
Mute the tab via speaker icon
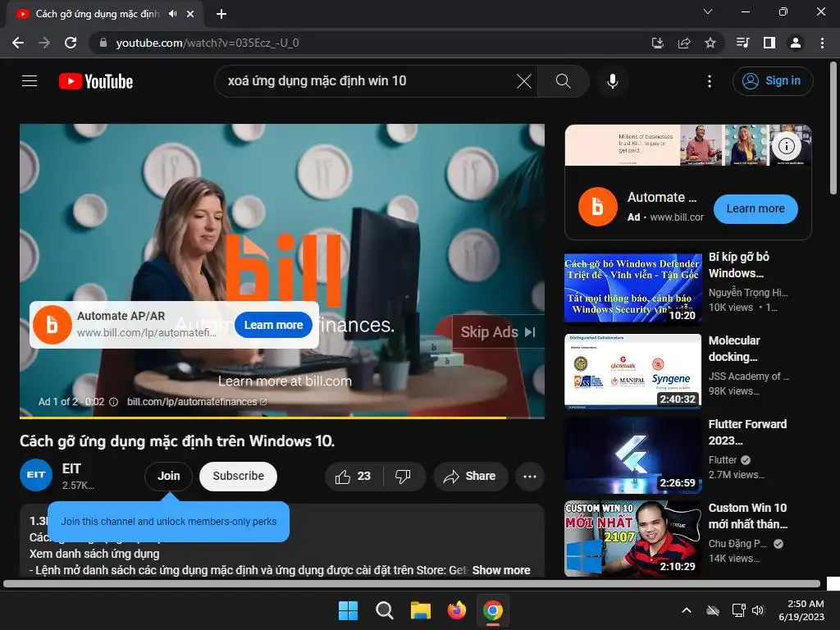[x=172, y=14]
